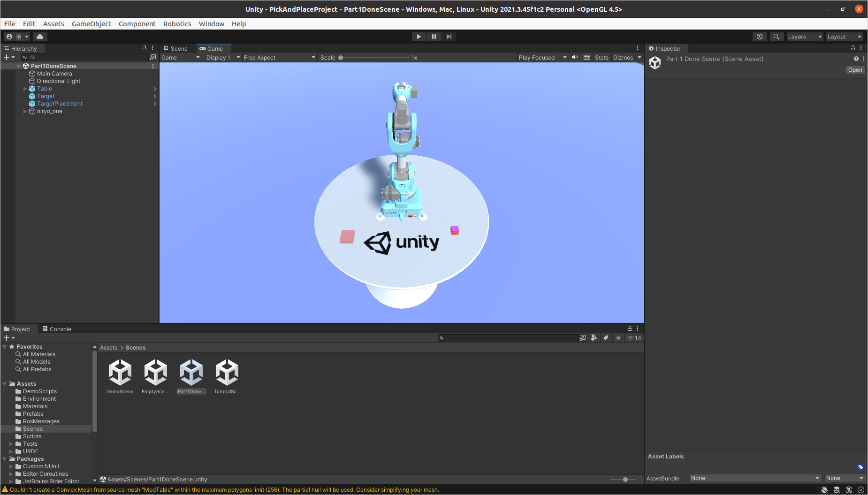Adjust Project icon size slider
Screen dimensions: 868x495
coord(624,480)
